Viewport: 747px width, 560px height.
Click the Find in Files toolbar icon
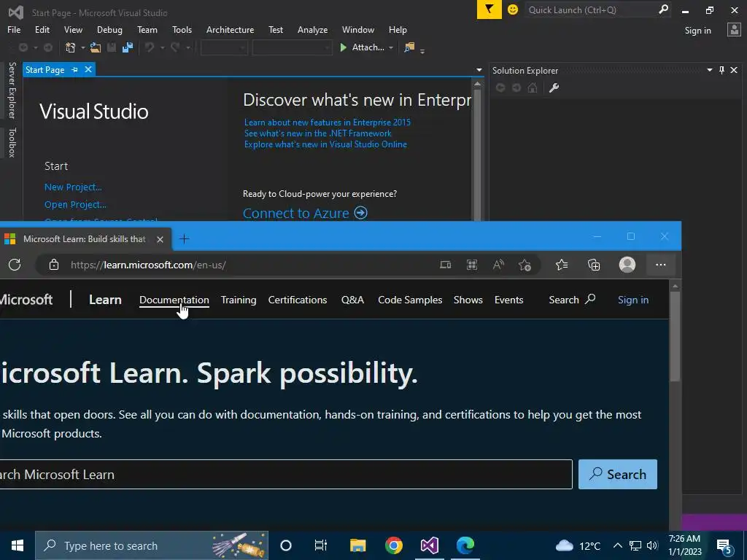(x=409, y=47)
